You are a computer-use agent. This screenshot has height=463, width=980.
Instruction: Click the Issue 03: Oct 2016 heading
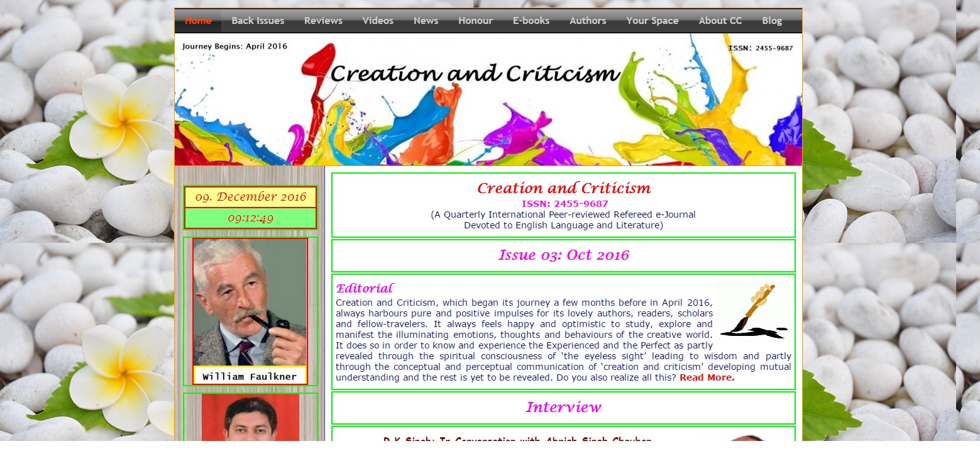tap(563, 255)
